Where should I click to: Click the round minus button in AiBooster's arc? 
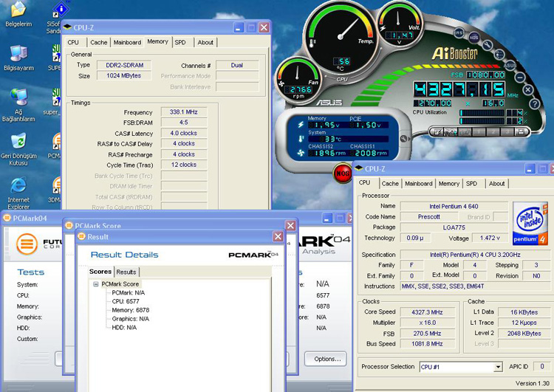point(520,78)
